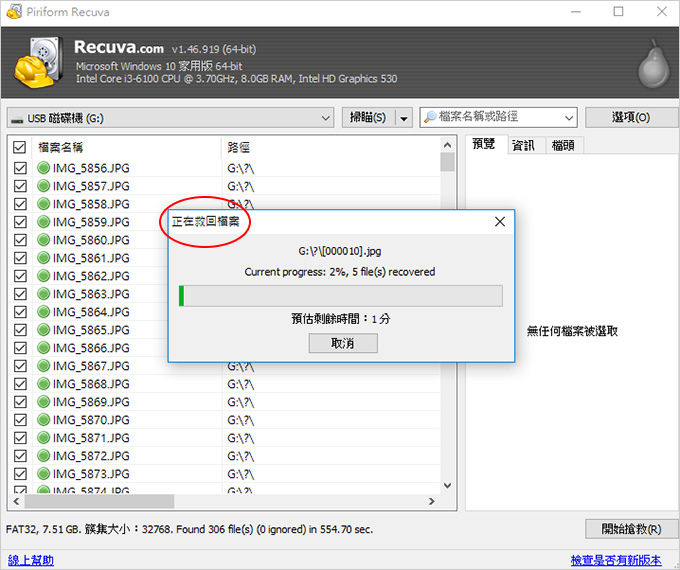Minimize the Piriform Recuva window
Screen dimensions: 680x570
click(576, 12)
